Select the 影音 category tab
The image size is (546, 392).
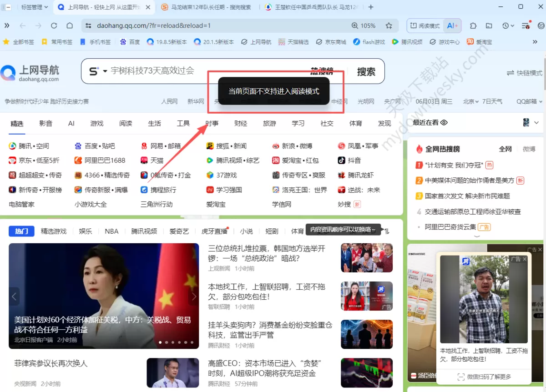coord(45,123)
